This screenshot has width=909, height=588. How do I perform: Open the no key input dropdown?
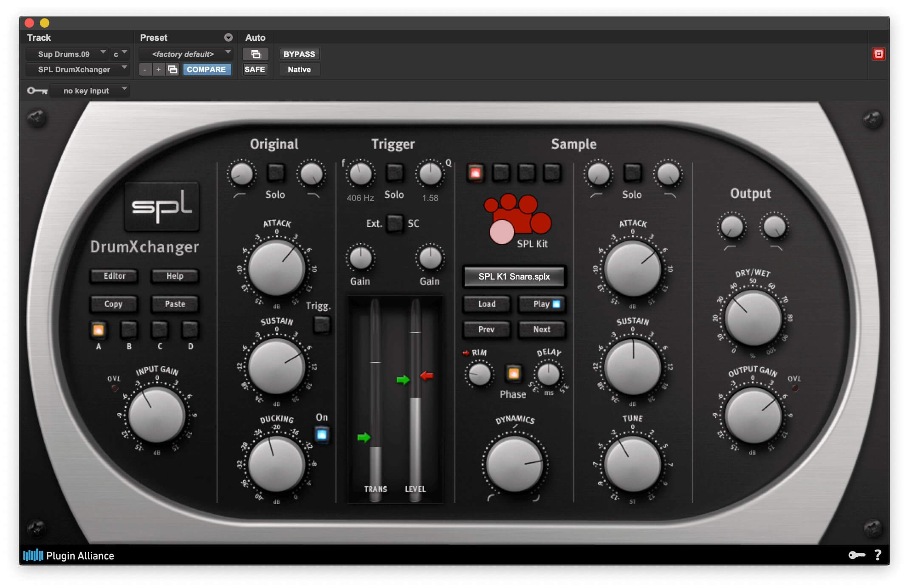(89, 90)
